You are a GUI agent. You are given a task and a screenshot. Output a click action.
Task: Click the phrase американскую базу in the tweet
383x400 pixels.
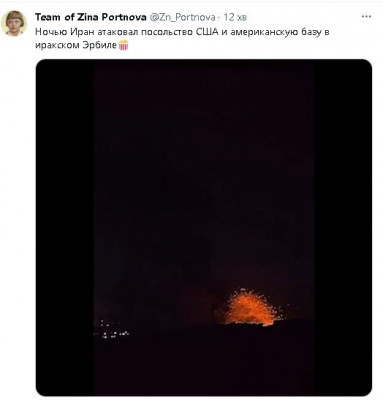pyautogui.click(x=271, y=32)
